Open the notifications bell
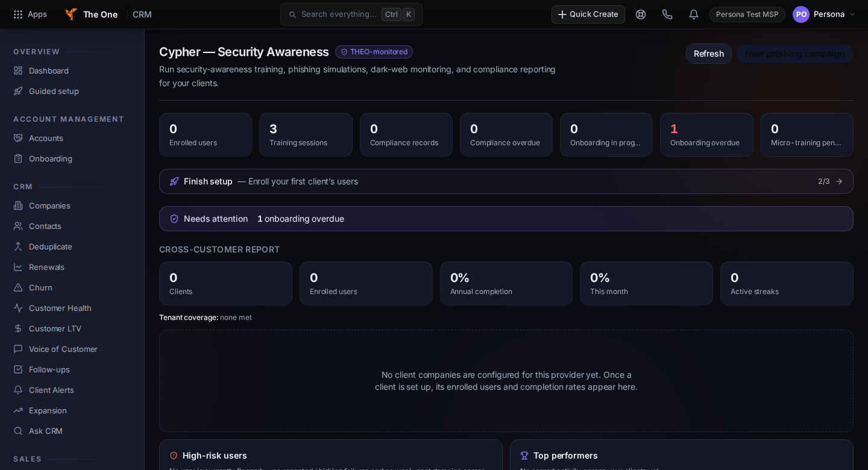 [x=694, y=14]
